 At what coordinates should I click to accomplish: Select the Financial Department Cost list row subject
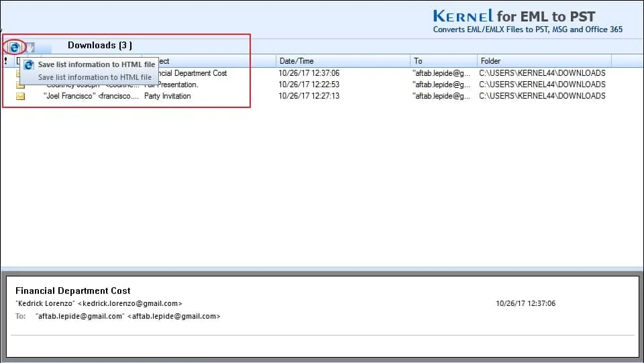193,73
